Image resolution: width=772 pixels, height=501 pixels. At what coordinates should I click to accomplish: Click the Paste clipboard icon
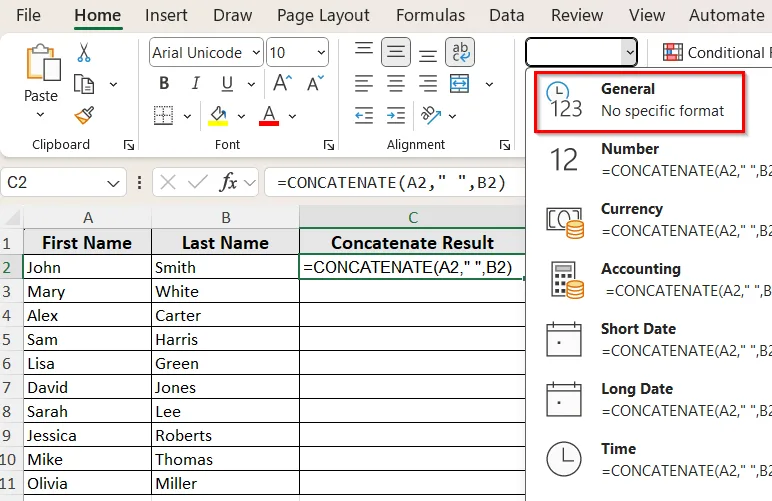tap(42, 63)
